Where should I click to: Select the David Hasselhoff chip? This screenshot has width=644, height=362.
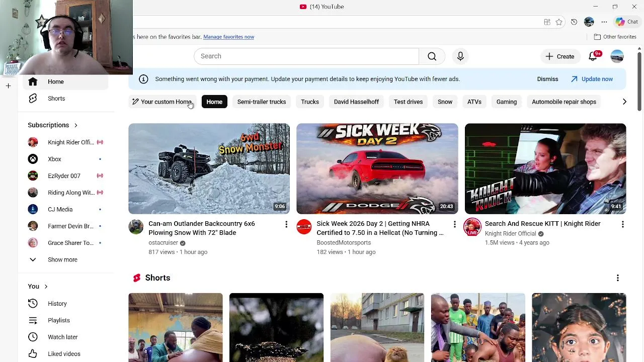tap(356, 102)
